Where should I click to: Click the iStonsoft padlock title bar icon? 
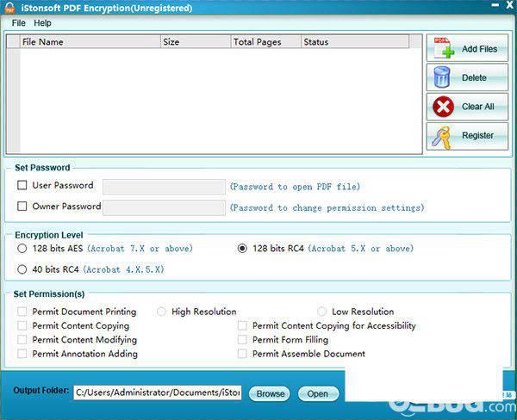click(9, 8)
